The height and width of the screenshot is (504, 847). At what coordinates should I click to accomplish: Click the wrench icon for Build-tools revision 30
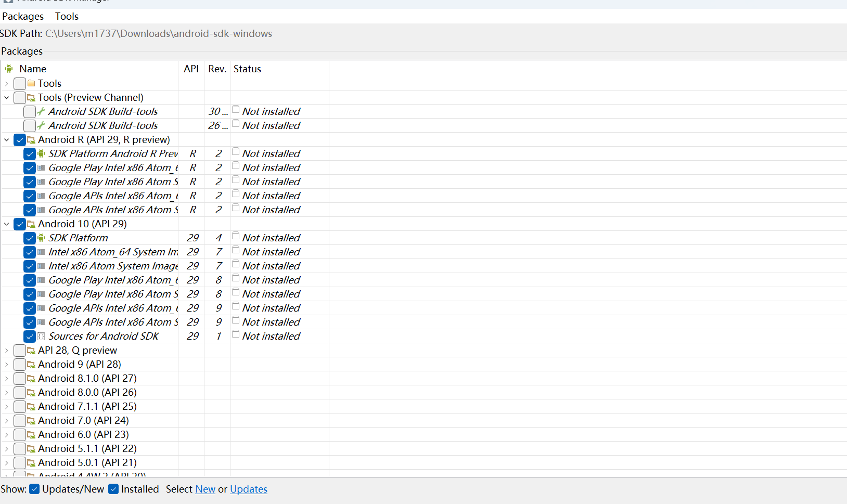pyautogui.click(x=41, y=111)
